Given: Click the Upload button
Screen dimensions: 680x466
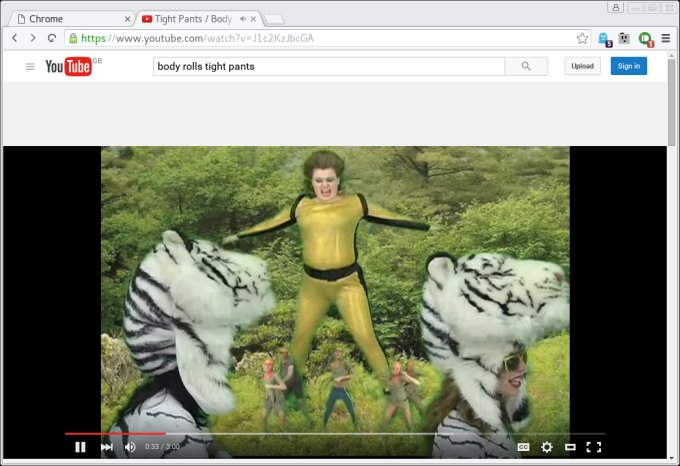Looking at the screenshot, I should coord(582,66).
